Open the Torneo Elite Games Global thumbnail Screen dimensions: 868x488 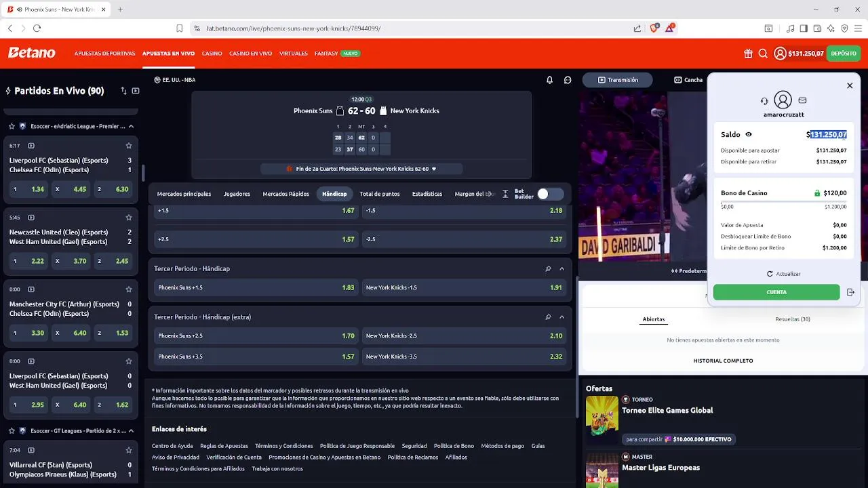(x=602, y=415)
